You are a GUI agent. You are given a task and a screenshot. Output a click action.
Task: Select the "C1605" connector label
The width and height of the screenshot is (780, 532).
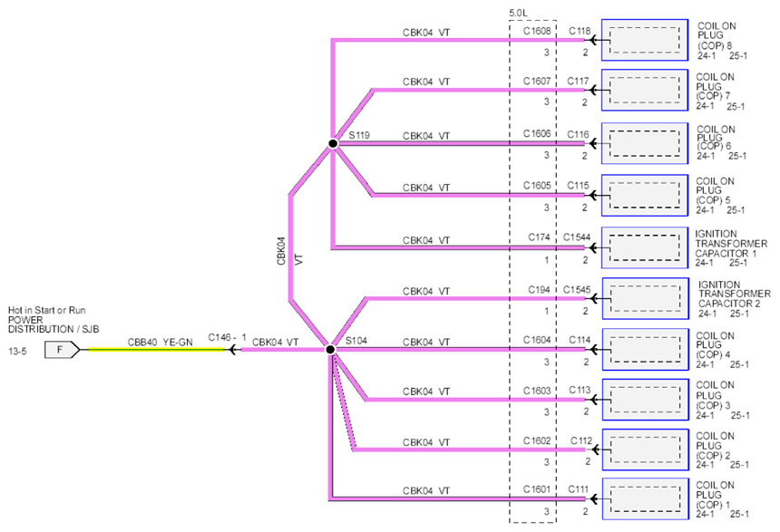[x=537, y=186]
